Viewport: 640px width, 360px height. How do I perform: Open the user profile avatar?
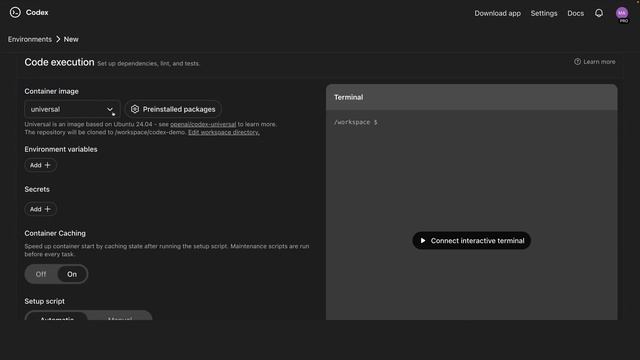pos(622,13)
